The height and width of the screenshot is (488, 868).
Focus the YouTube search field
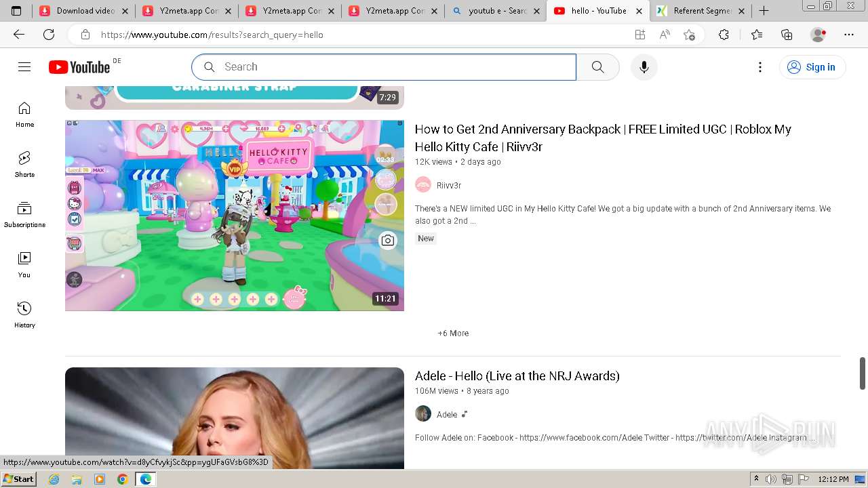click(x=384, y=67)
